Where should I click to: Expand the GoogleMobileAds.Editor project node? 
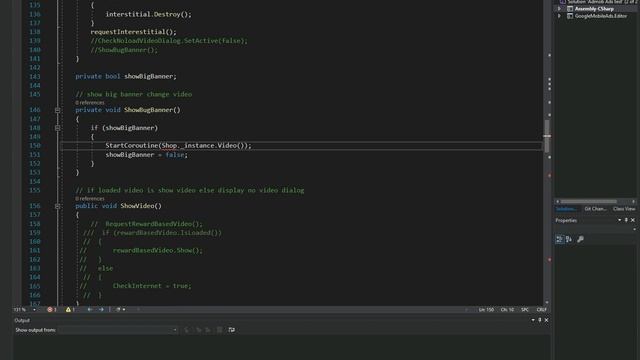coord(559,16)
